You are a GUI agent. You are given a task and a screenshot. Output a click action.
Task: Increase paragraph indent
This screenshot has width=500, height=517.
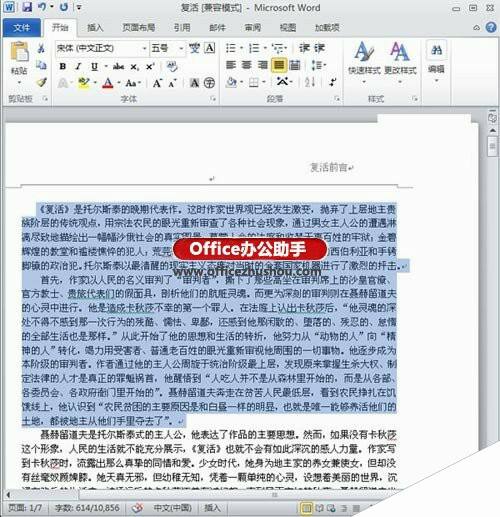point(319,48)
